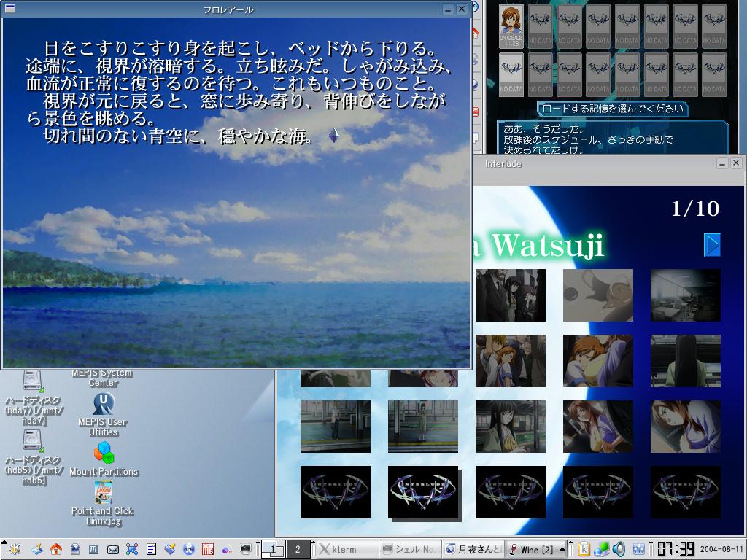Click the blue next-page arrow in Interlude

[x=712, y=245]
